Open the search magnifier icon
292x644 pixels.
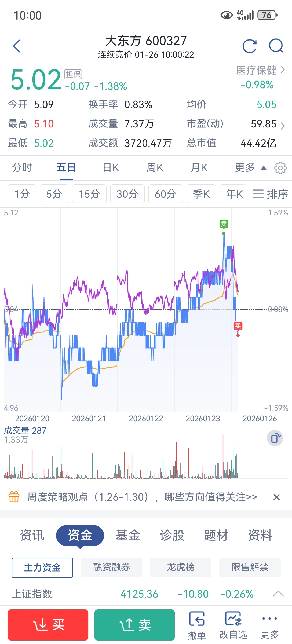click(276, 46)
